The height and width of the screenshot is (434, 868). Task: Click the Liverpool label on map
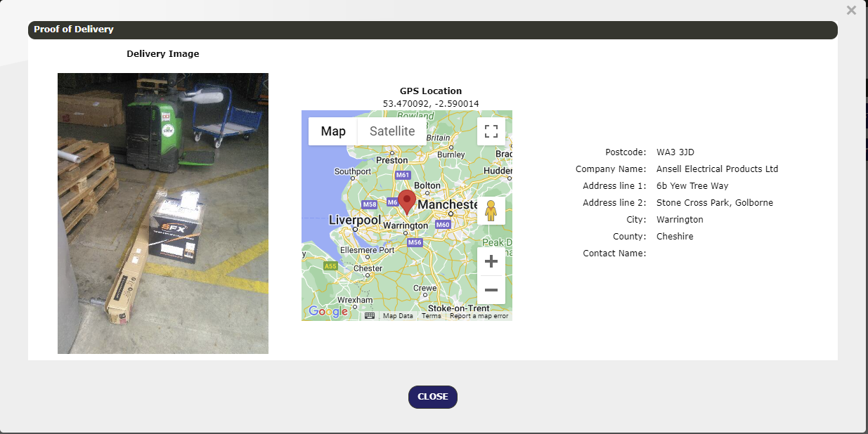(x=354, y=221)
